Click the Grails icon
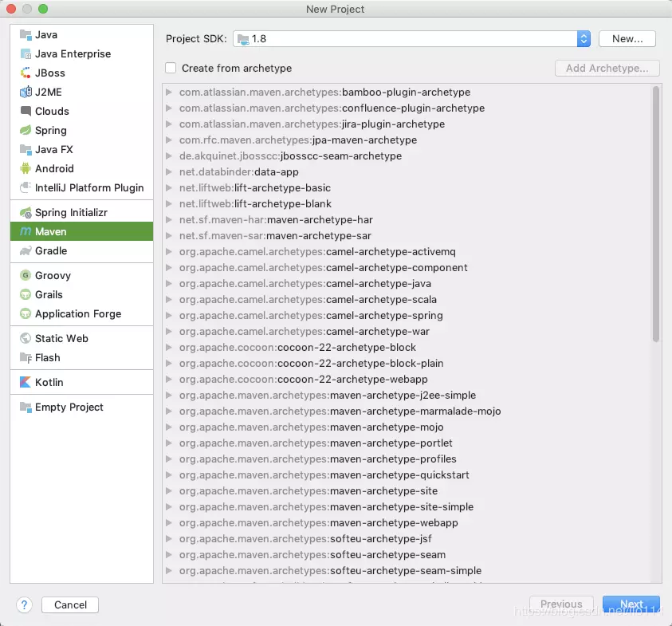Screen dimensions: 672x626 click(26, 294)
